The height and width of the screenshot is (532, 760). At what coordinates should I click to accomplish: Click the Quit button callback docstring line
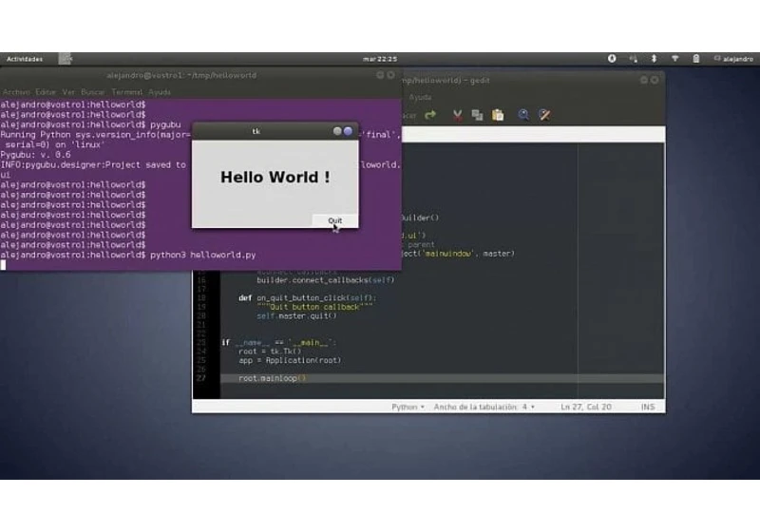pyautogui.click(x=314, y=307)
